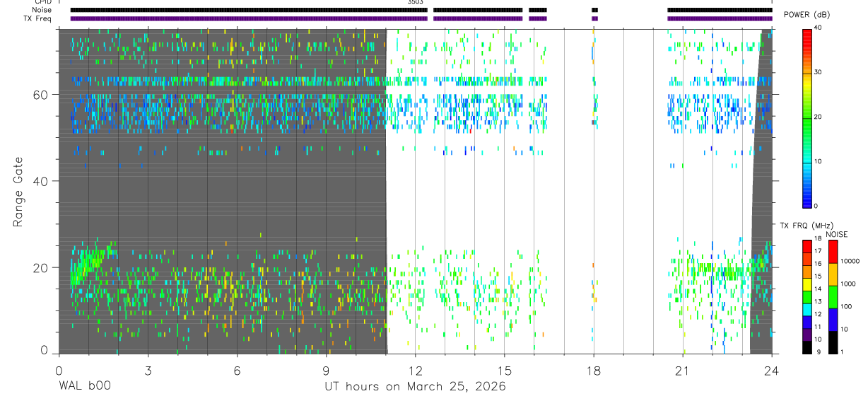Click x-axis tick label 3
This screenshot has height=401, width=868.
pyautogui.click(x=147, y=370)
